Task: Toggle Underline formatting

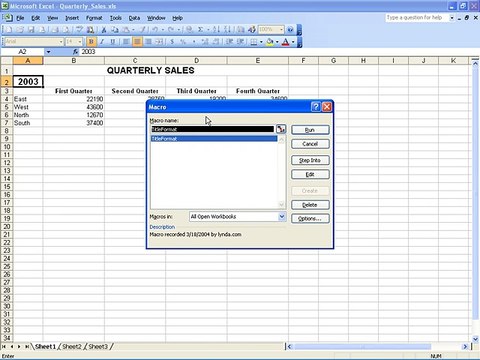Action: 113,42
